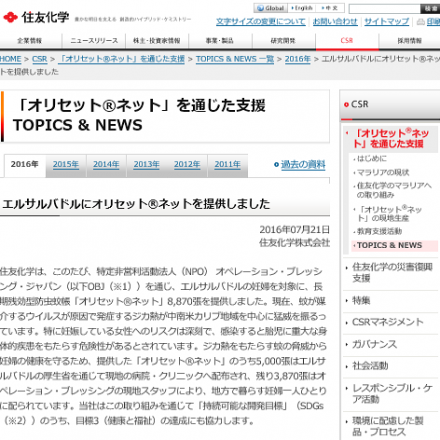Open sidebar 「オリセット®ネット」を通じた支援 section
The height and width of the screenshot is (440, 440).
coord(391,138)
